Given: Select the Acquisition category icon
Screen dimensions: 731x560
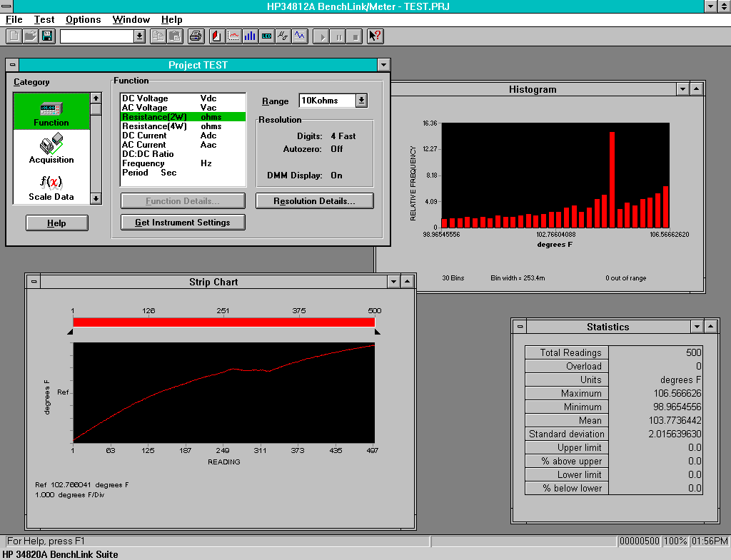Looking at the screenshot, I should pyautogui.click(x=51, y=148).
